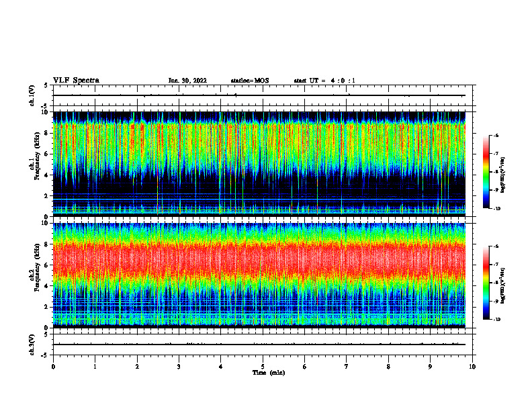This screenshot has width=532, height=411.
Task: Click the ch.1 color bar tick "-6"
Action: tap(496, 136)
